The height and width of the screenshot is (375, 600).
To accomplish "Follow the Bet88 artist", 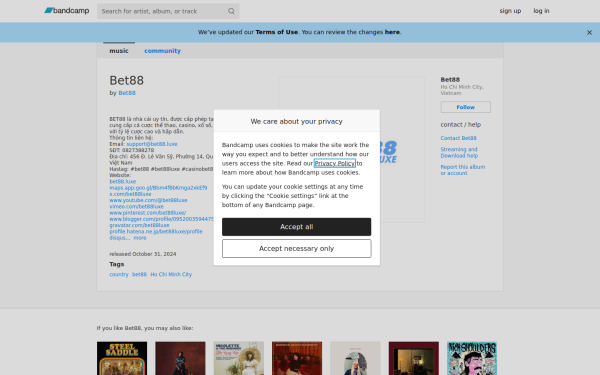I will coord(465,107).
